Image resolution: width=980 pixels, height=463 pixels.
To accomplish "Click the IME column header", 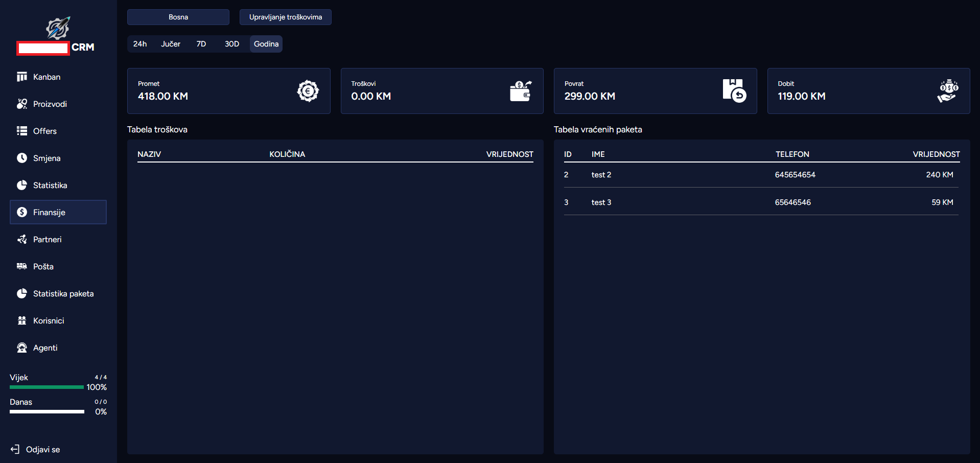I will [598, 154].
